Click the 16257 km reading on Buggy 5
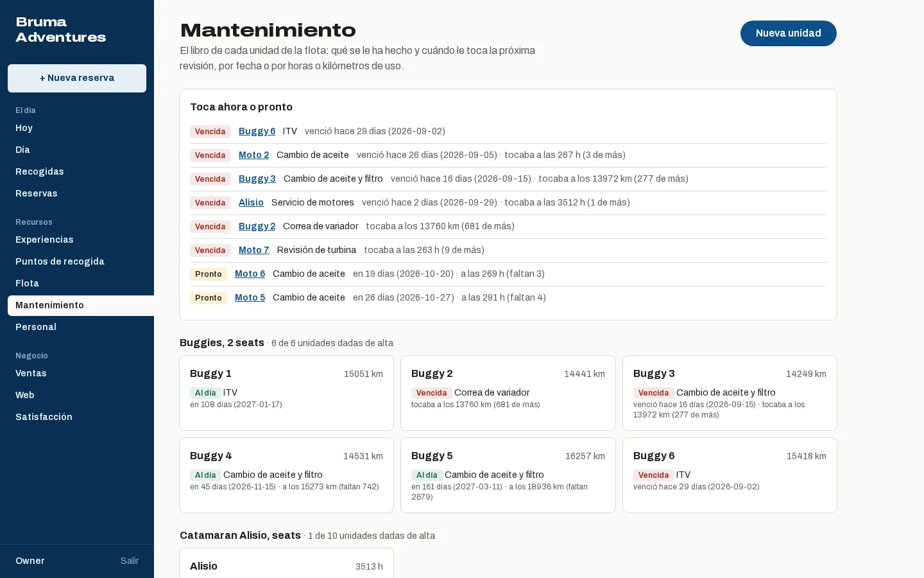The image size is (924, 578). 585,456
